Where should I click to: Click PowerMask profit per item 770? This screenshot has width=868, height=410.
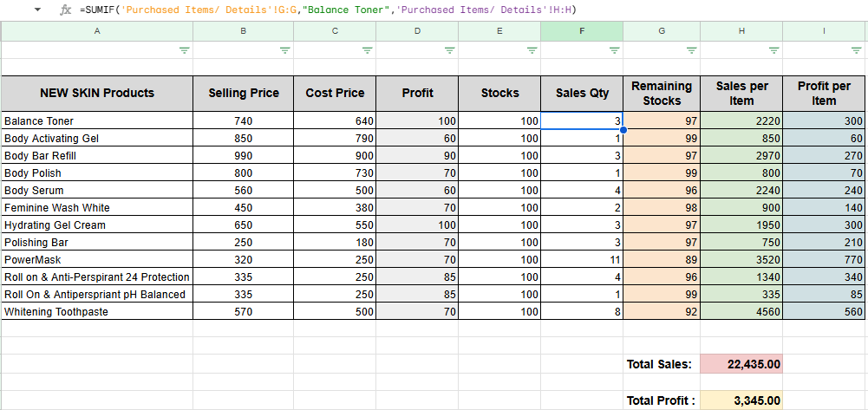tap(825, 259)
